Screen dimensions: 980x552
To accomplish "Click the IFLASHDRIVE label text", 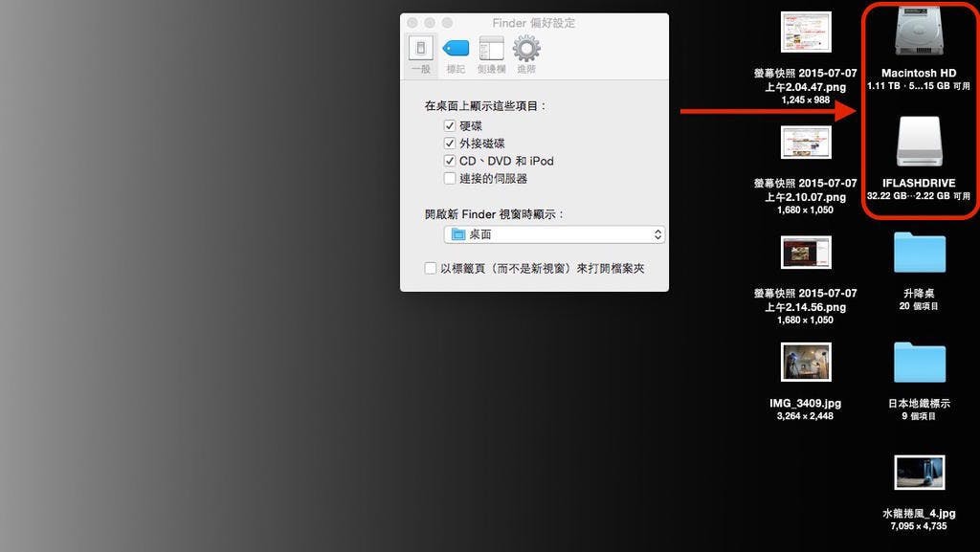I will click(x=919, y=183).
